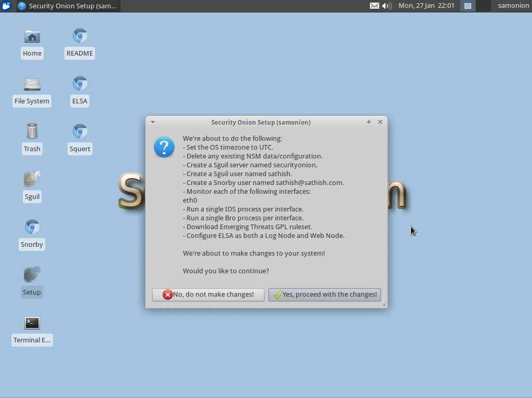532x398 pixels.
Task: Click "We're about to do the following" heading
Action: pyautogui.click(x=232, y=138)
